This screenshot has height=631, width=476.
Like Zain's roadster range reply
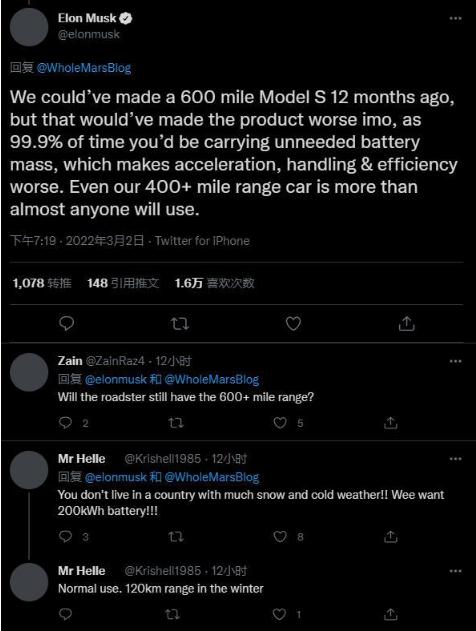[280, 423]
